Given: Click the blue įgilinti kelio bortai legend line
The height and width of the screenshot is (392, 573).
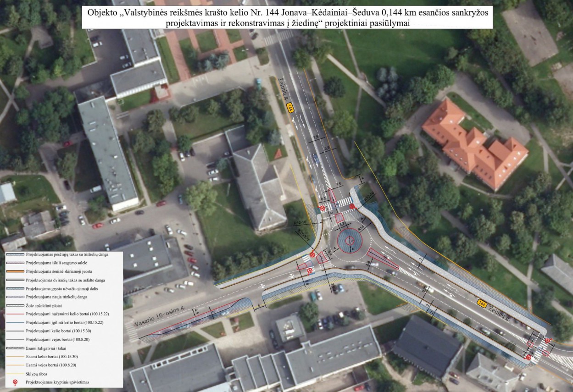Looking at the screenshot, I should pos(14,322).
